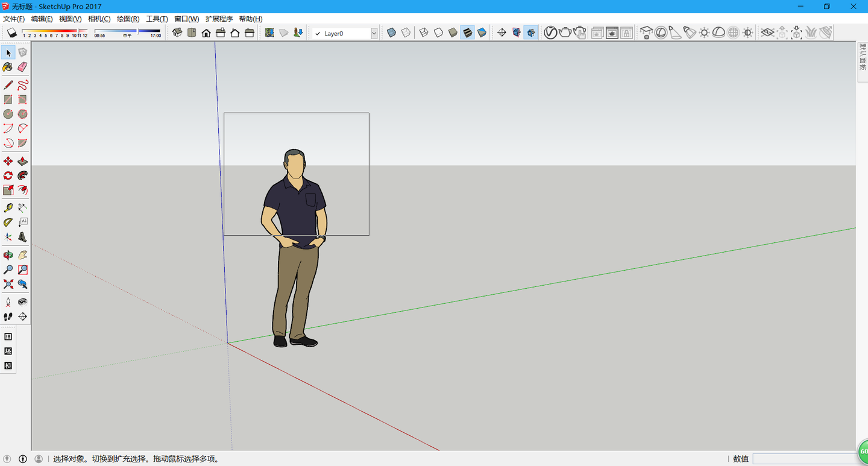Activate the Push/Pull tool
This screenshot has width=868, height=466.
pyautogui.click(x=22, y=161)
